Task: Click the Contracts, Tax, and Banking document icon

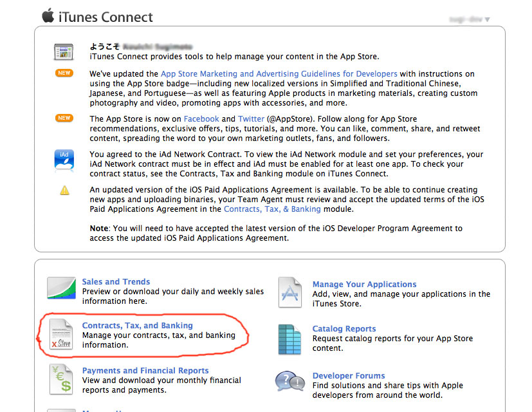Action: pos(61,335)
